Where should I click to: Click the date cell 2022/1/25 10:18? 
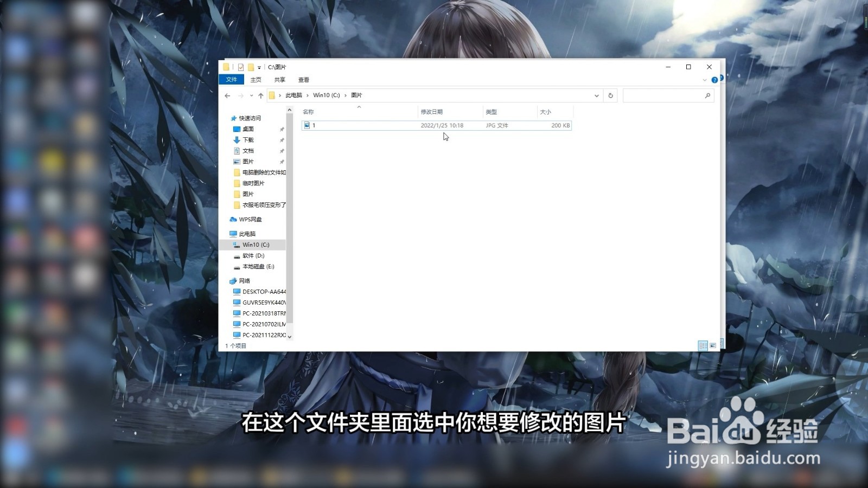[442, 125]
